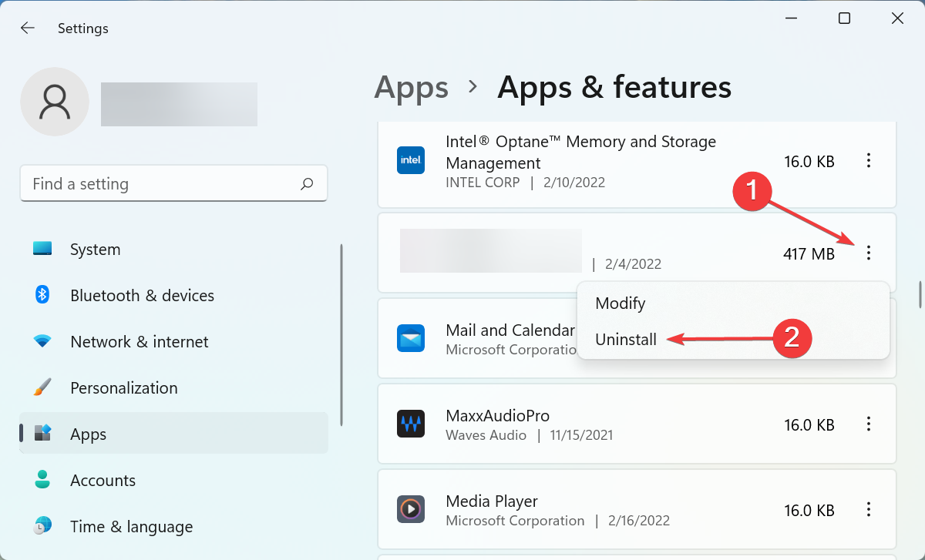This screenshot has height=560, width=925.
Task: Click the Mail and Calendar app icon
Action: coord(411,338)
